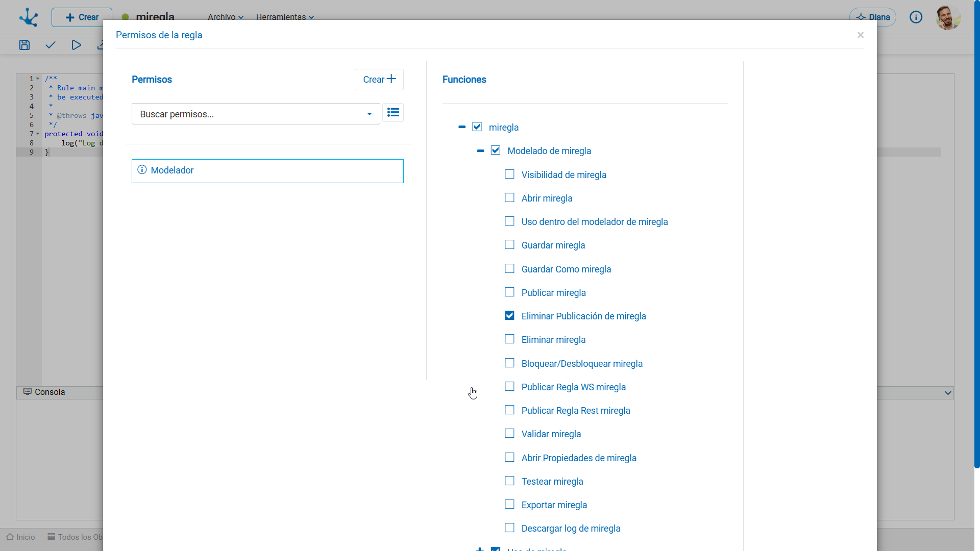Go to Inicio in bottom bar
The width and height of the screenshot is (980, 551).
21,537
